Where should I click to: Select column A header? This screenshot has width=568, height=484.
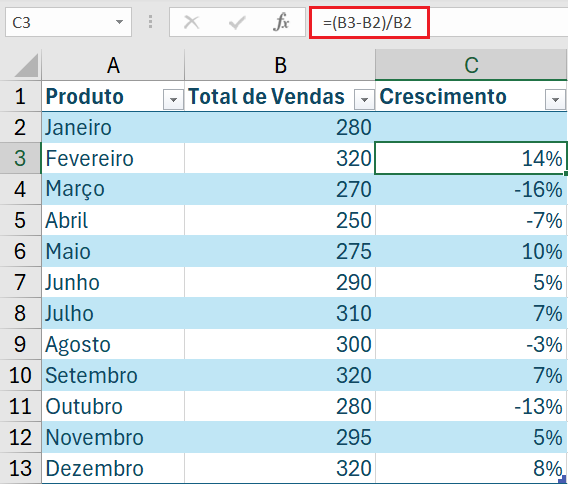113,65
